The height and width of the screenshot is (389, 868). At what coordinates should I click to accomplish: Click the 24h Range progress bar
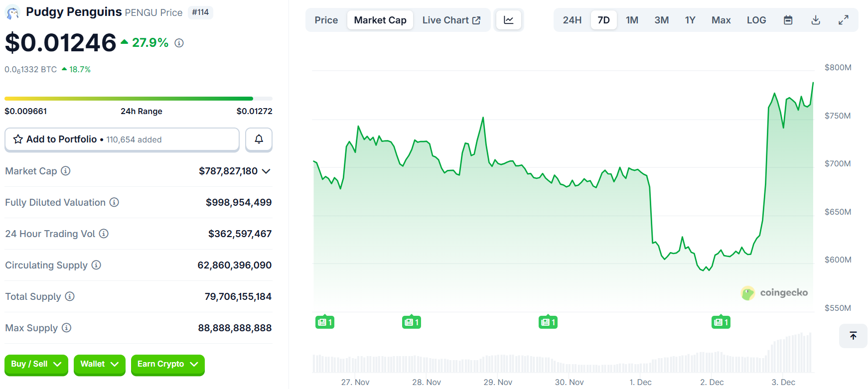pyautogui.click(x=138, y=99)
